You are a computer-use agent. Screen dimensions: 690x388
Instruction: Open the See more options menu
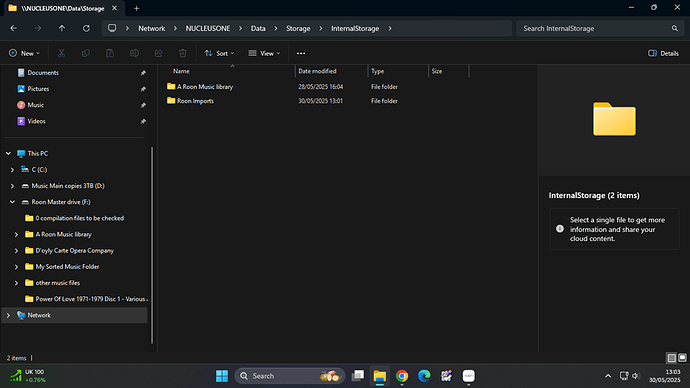tap(301, 53)
